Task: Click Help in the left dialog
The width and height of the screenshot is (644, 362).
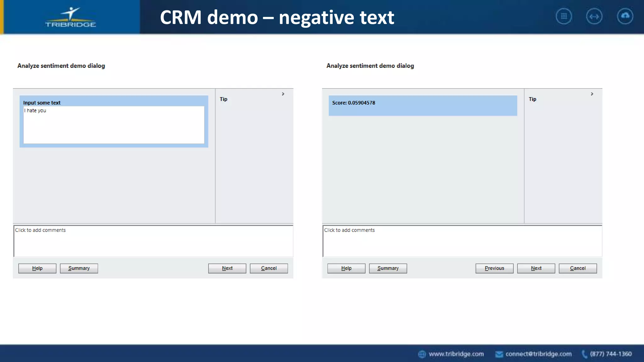Action: point(37,268)
